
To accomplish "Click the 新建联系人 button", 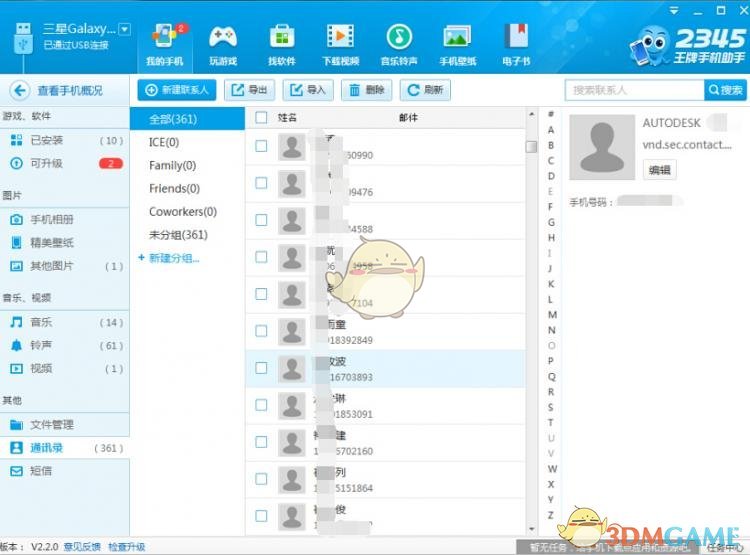I will click(x=176, y=90).
